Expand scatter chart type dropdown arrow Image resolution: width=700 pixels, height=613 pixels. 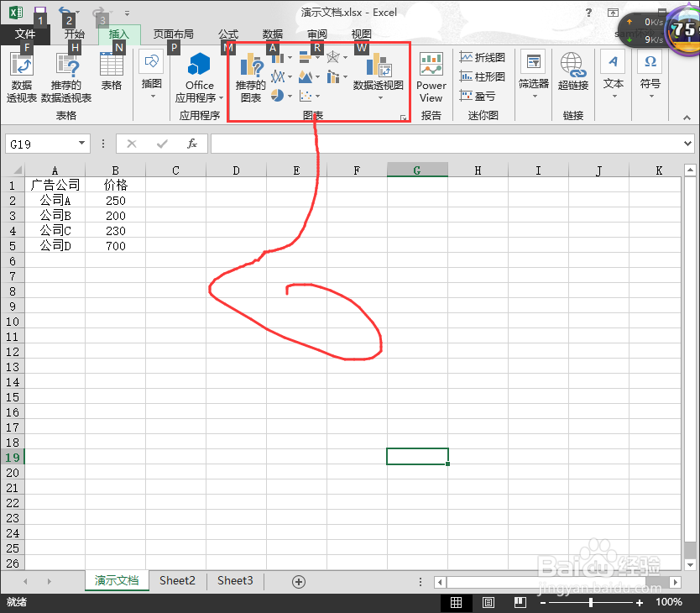coord(318,96)
